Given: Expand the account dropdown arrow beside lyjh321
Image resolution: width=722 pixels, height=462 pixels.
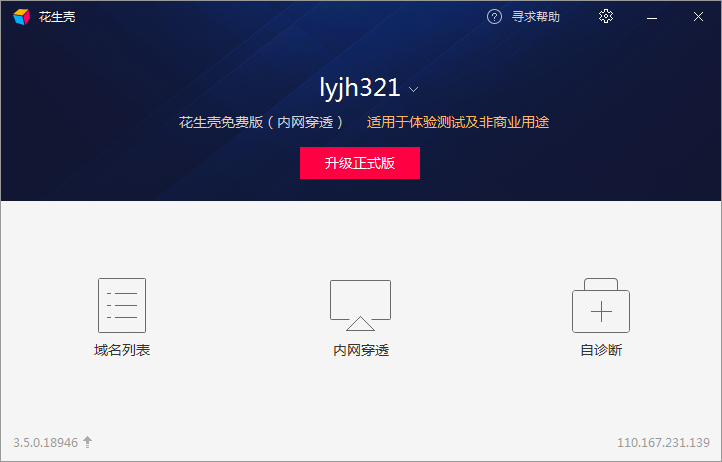Looking at the screenshot, I should [413, 89].
